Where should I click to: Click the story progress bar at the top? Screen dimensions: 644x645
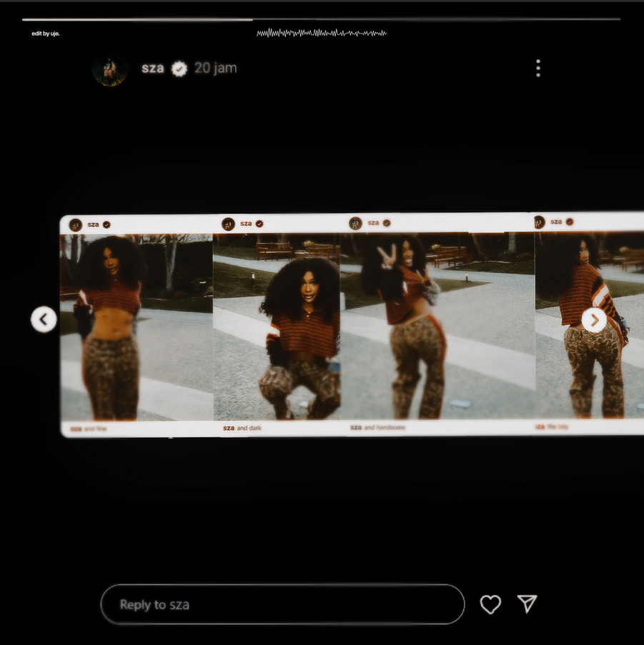(322, 19)
